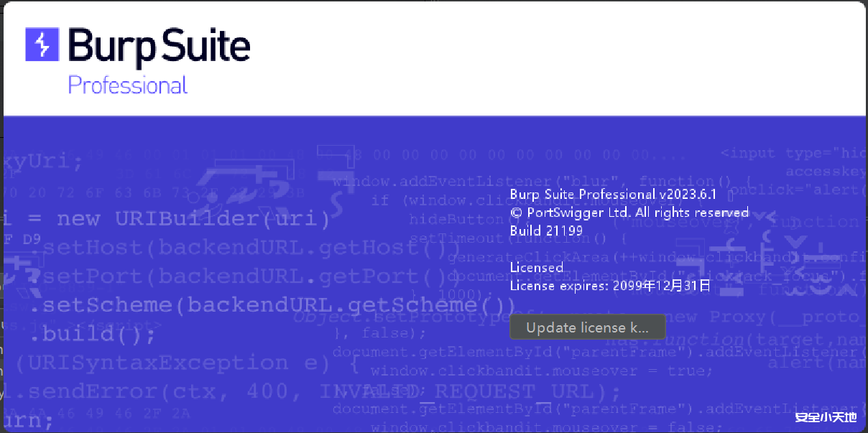
Task: Select the purple lightning icon in header
Action: click(x=41, y=45)
